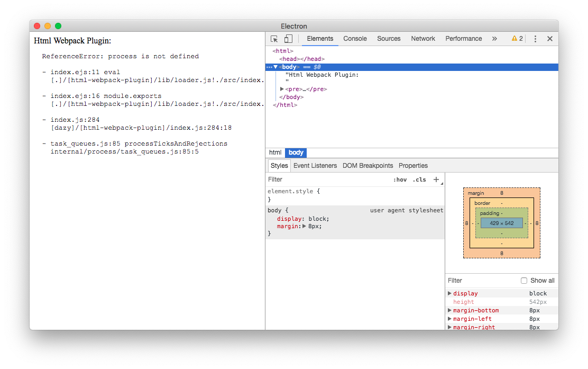Switch to the Elements tab
The height and width of the screenshot is (369, 588).
(x=320, y=39)
